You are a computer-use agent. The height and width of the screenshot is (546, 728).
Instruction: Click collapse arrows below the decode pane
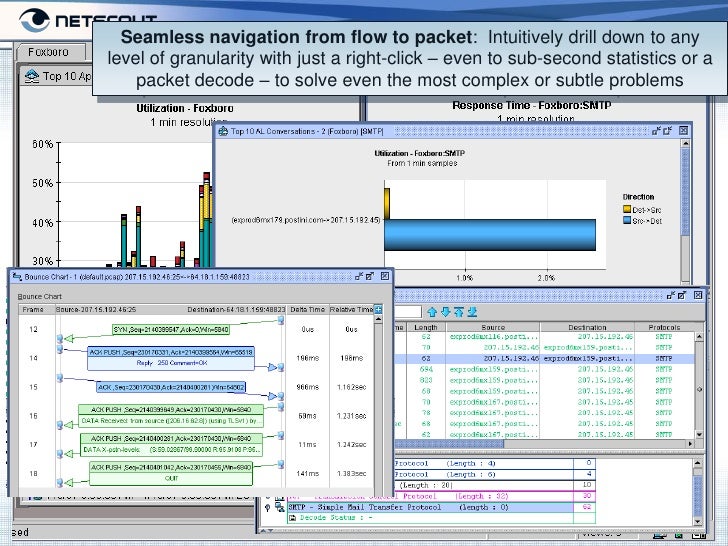click(265, 530)
